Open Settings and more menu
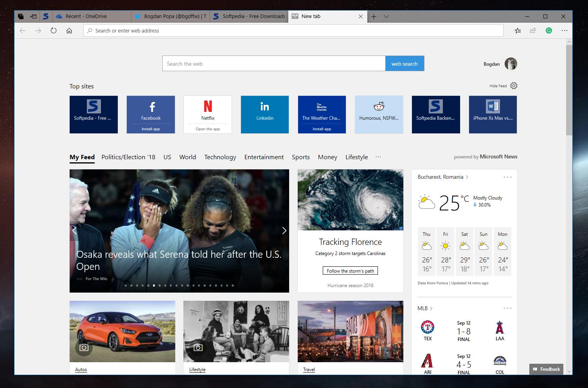588x388 pixels. pos(564,31)
